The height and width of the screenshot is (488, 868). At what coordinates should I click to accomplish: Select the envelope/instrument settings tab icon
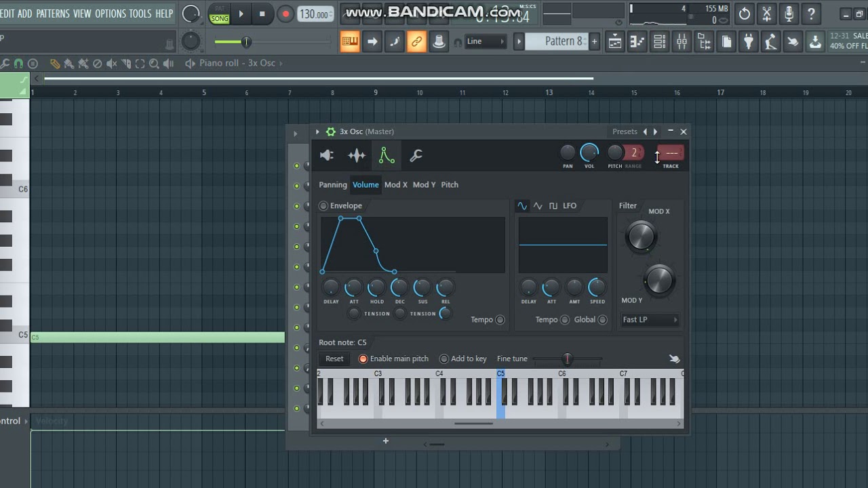[387, 156]
